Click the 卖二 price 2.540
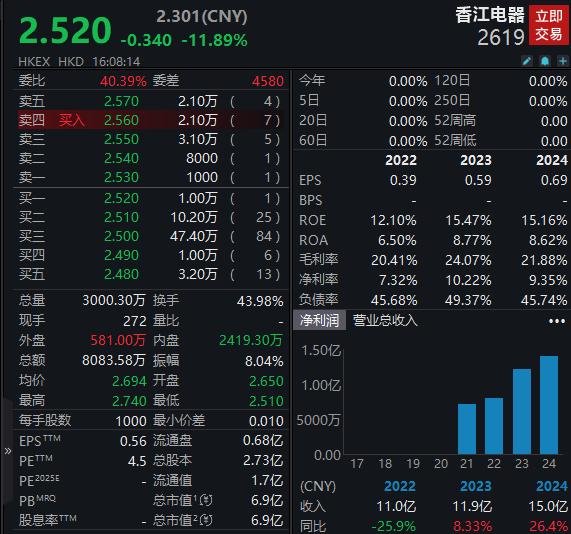This screenshot has width=571, height=534. 121,158
